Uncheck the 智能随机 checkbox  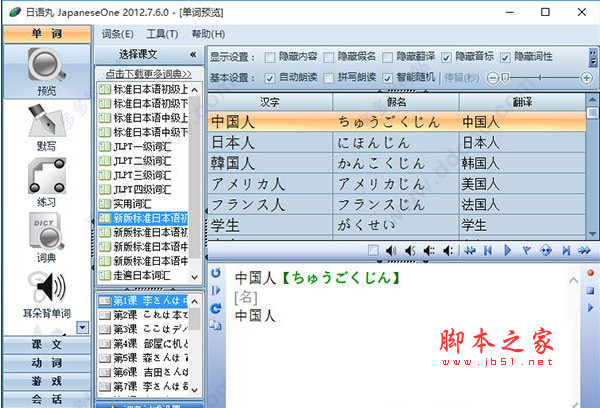tap(387, 78)
